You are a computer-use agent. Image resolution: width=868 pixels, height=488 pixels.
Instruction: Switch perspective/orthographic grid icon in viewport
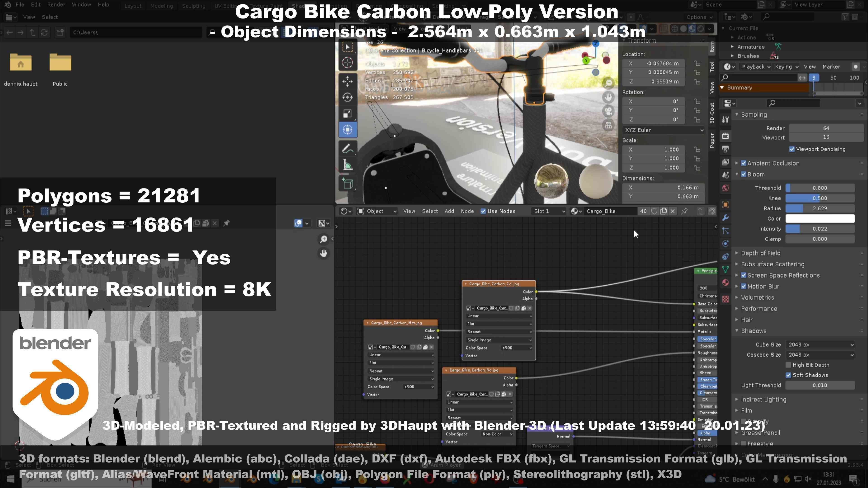[608, 125]
